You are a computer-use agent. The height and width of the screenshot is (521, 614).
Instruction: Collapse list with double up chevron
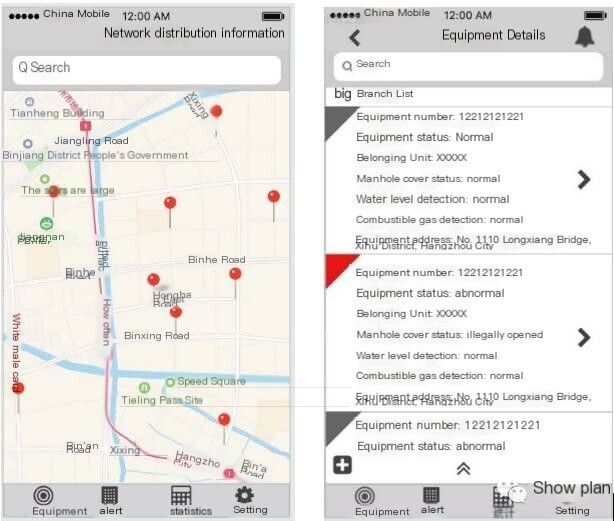tap(464, 469)
